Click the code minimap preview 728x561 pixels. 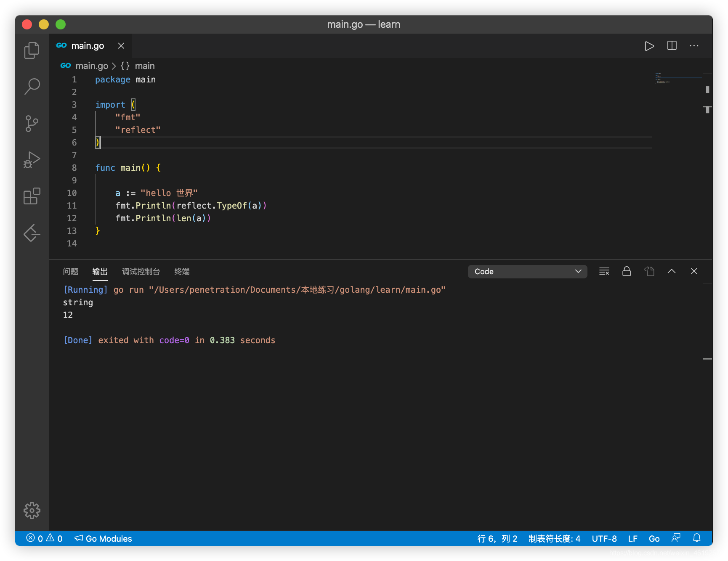tap(678, 79)
